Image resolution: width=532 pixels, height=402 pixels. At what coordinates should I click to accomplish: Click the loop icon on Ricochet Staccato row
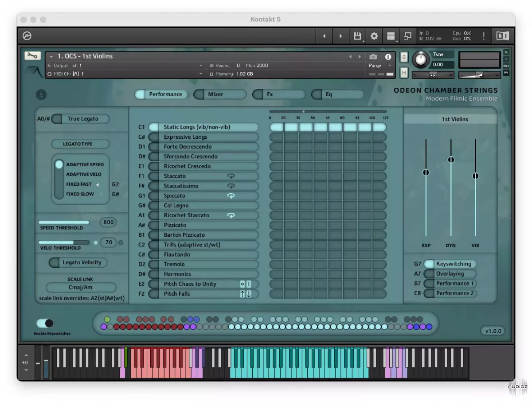click(231, 215)
